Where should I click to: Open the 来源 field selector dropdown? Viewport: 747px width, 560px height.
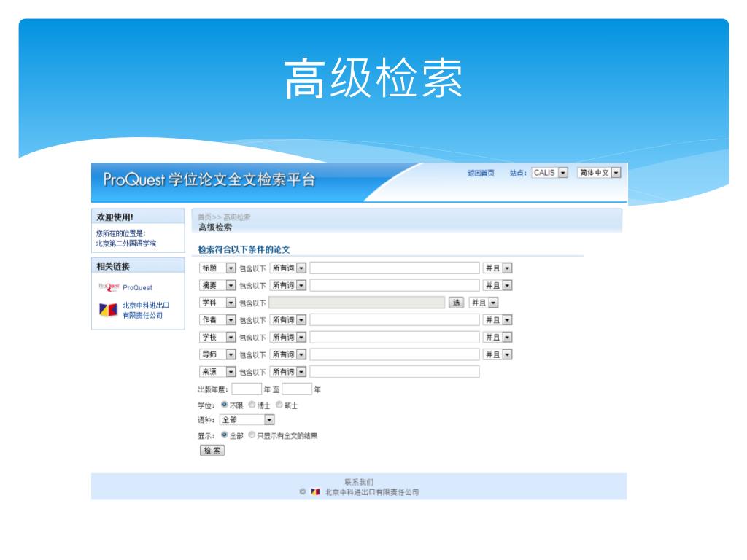pyautogui.click(x=217, y=371)
